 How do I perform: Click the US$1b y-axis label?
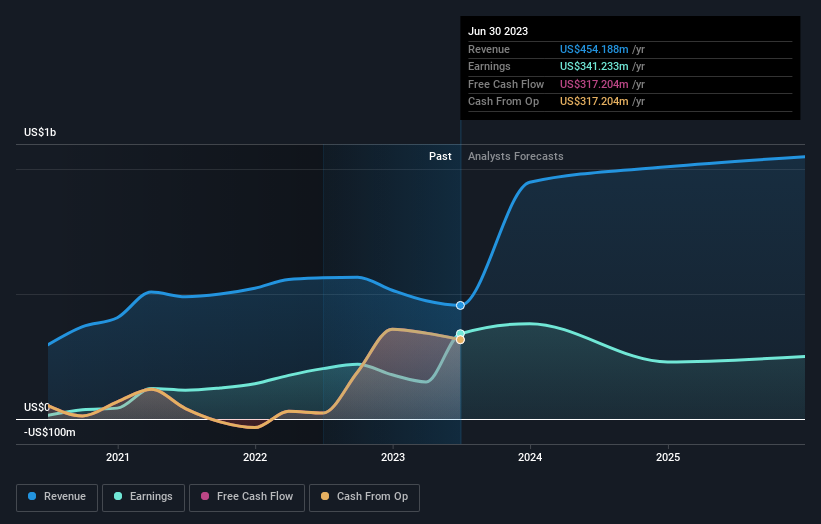40,132
